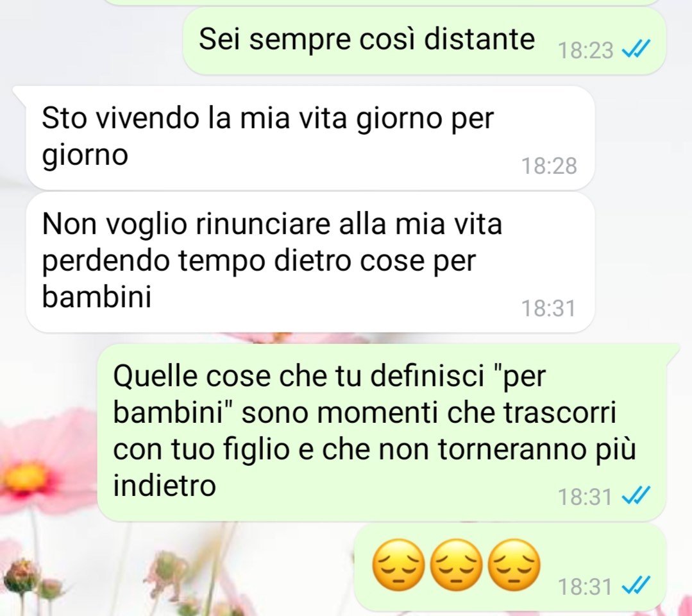The height and width of the screenshot is (616, 692).
Task: Tap the read checkmarks on 'Quelle cose' message
Action: [x=636, y=496]
